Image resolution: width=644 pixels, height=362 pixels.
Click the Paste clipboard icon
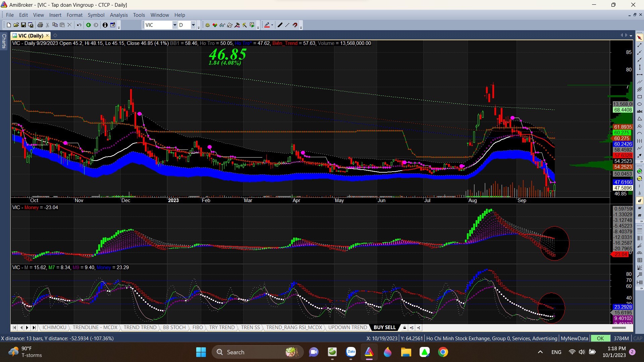pos(62,25)
